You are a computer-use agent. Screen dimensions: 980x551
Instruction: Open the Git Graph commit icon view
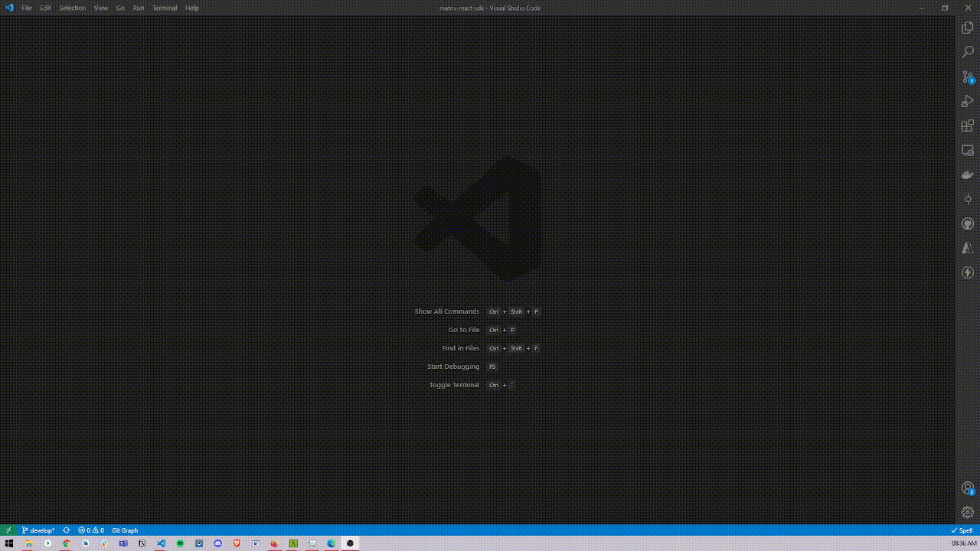click(x=968, y=199)
